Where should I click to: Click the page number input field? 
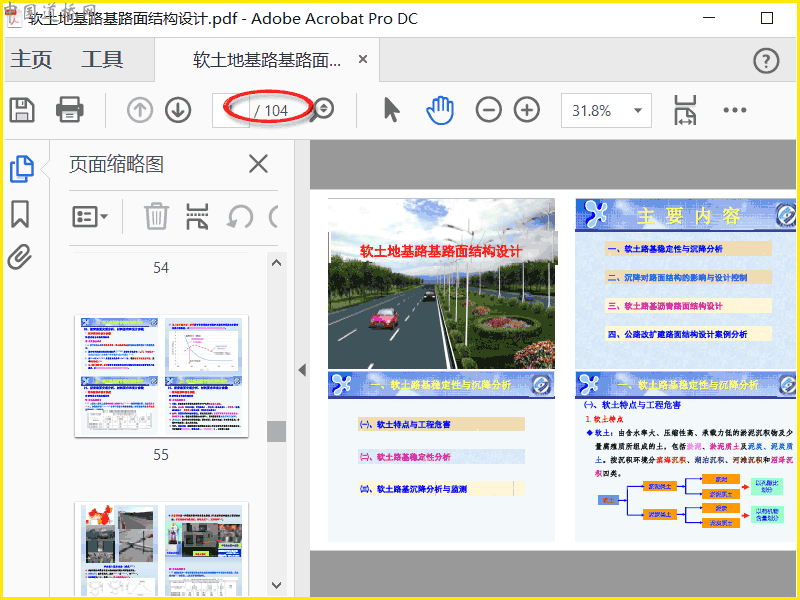(x=231, y=110)
